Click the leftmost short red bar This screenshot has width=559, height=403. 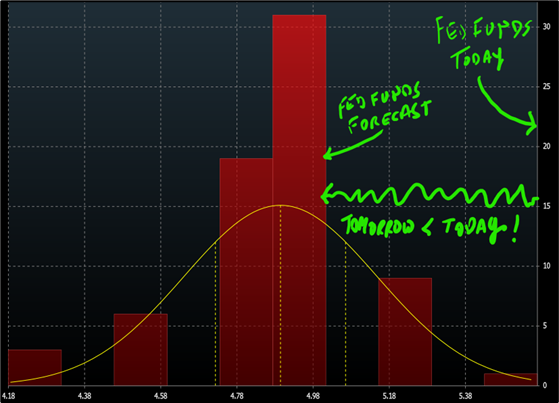coord(35,367)
